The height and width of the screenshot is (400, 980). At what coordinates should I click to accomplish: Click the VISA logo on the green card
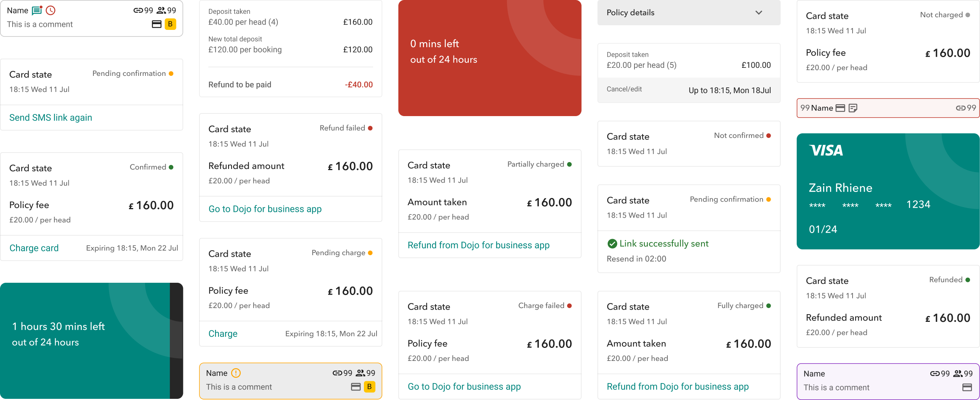tap(826, 150)
